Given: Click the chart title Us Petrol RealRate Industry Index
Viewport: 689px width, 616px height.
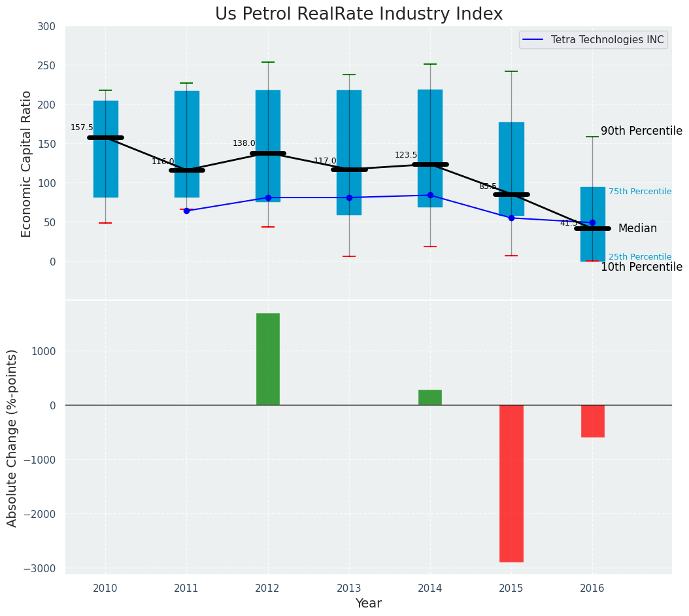Looking at the screenshot, I should point(359,14).
